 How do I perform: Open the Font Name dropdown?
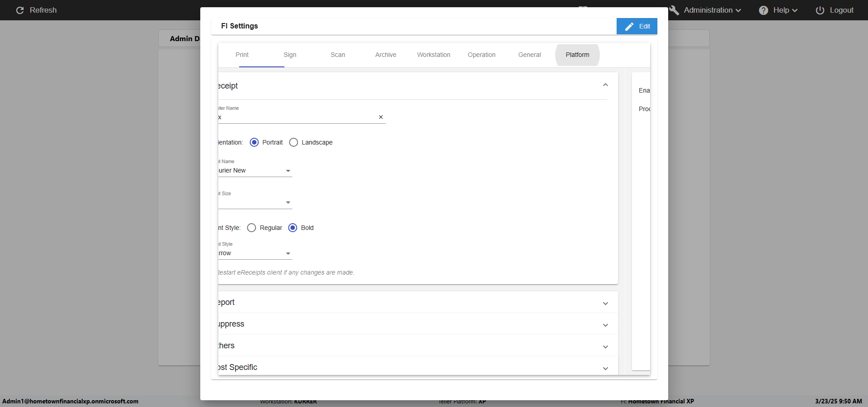point(288,171)
